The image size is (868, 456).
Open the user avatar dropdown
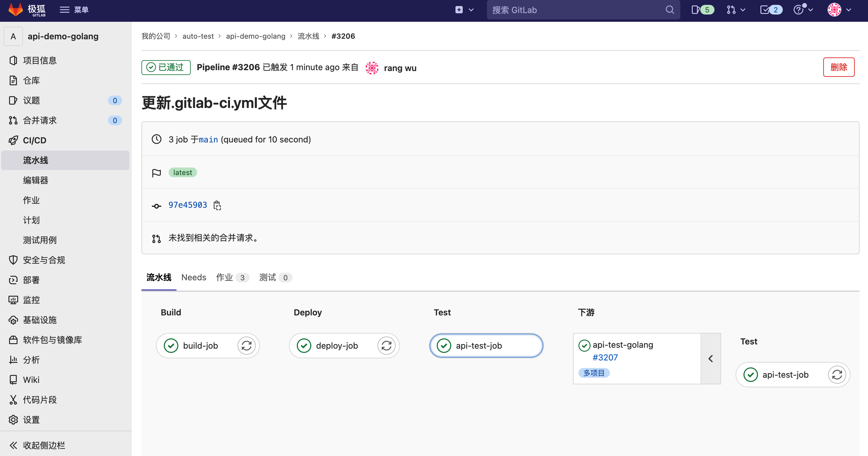840,10
